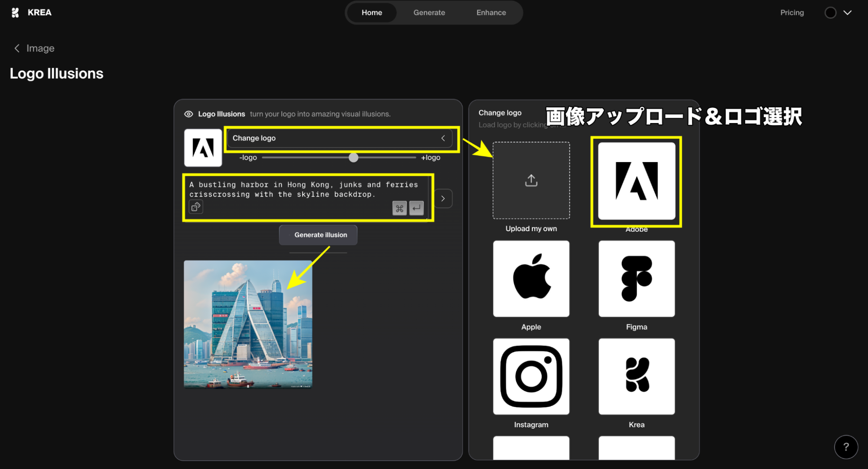The image size is (868, 469).
Task: Select the Instagram logo
Action: click(x=531, y=376)
